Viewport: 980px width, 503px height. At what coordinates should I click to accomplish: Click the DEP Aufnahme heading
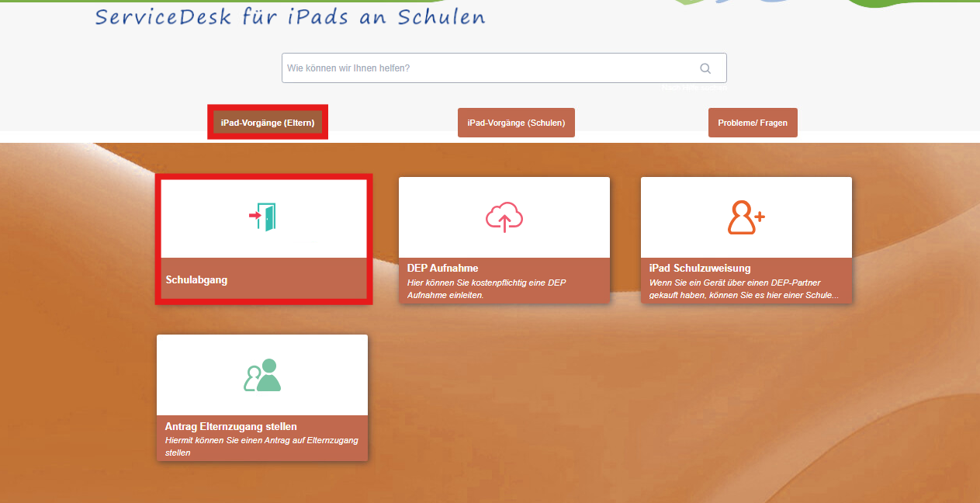point(443,269)
